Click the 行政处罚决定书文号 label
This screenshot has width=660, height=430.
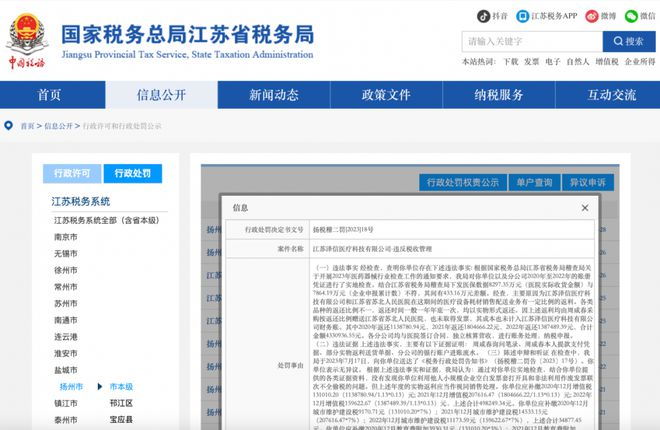(x=274, y=230)
